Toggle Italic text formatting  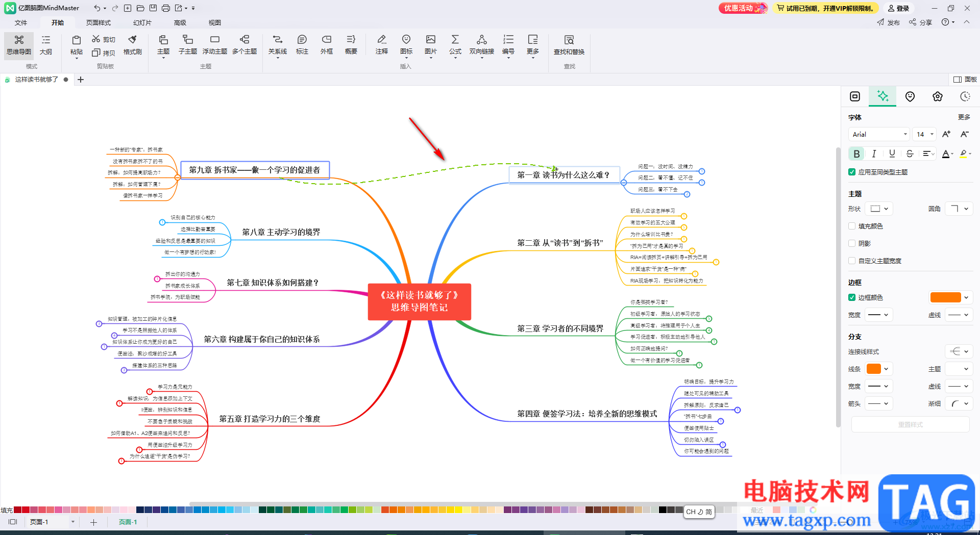click(874, 154)
